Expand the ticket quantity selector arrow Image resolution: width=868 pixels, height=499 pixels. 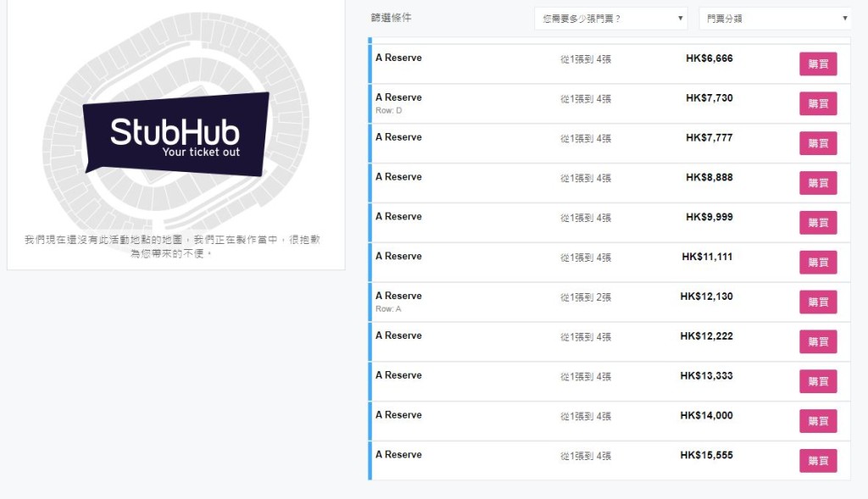coord(682,17)
